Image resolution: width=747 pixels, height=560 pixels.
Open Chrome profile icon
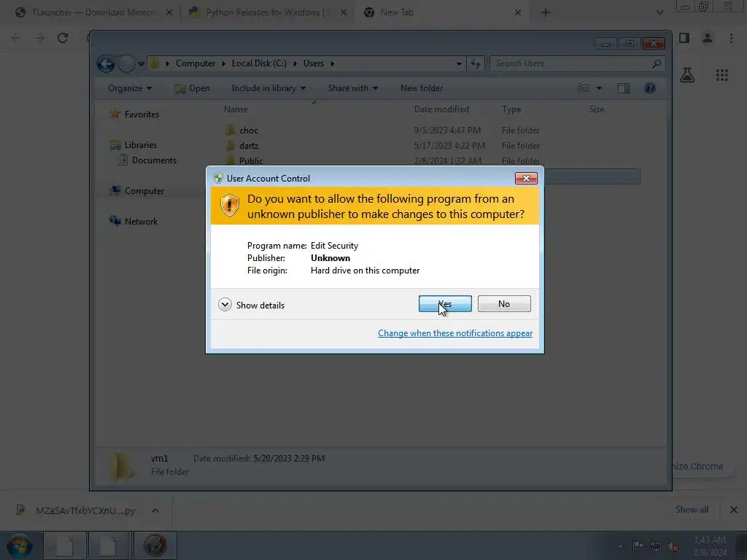coord(708,38)
